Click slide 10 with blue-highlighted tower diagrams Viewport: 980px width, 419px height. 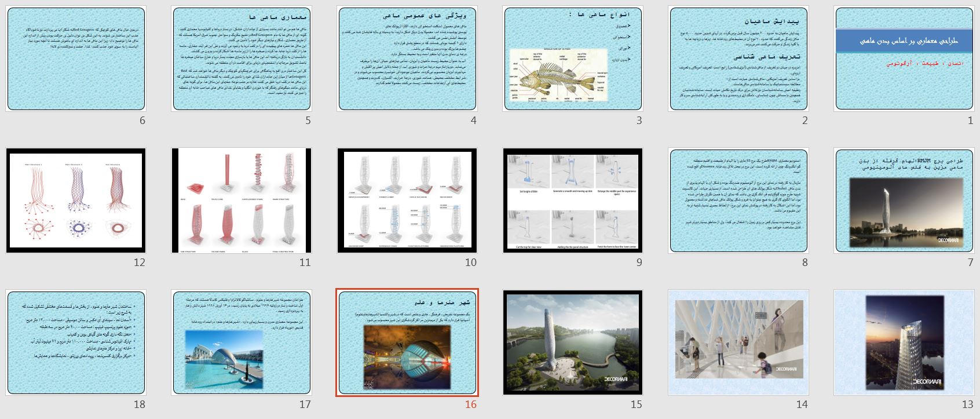point(407,201)
